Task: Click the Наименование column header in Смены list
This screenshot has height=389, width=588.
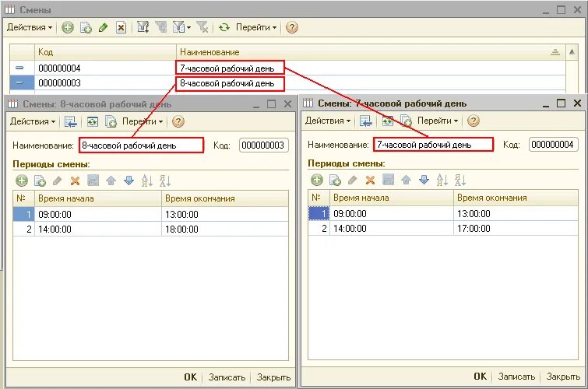Action: point(371,52)
